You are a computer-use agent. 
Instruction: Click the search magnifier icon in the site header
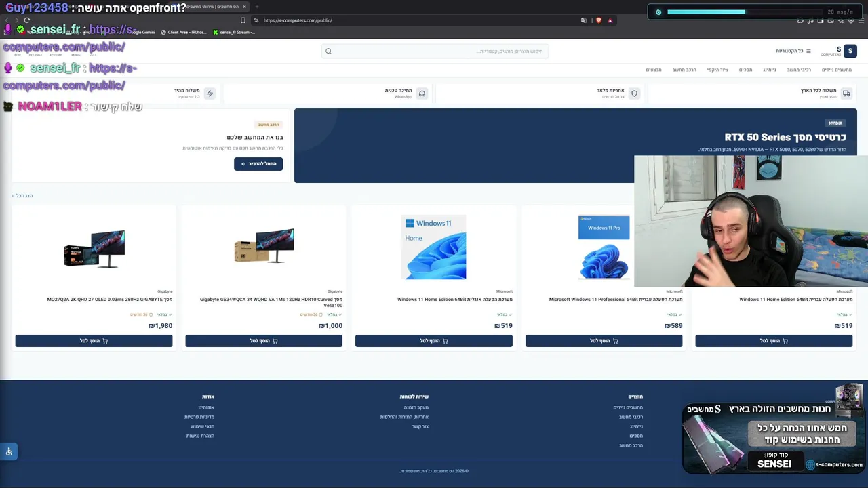[x=328, y=51]
